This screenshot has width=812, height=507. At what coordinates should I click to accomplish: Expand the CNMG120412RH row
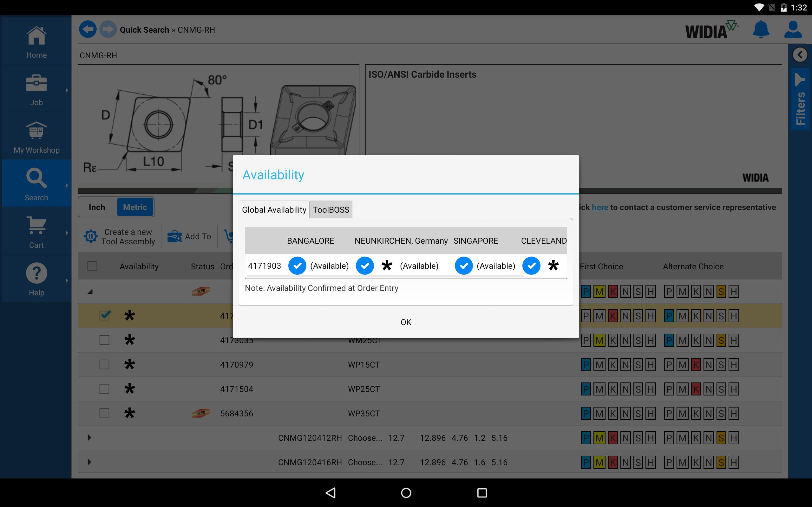pos(89,438)
